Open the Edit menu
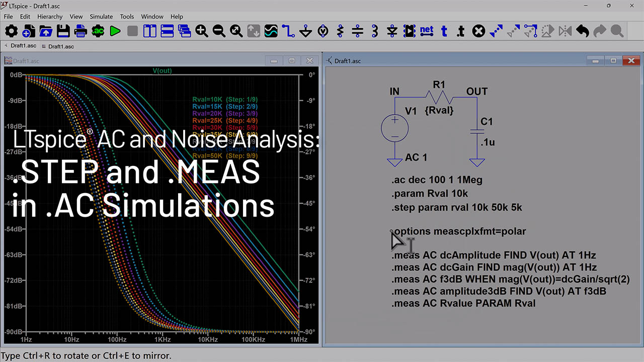The height and width of the screenshot is (362, 644). [25, 17]
